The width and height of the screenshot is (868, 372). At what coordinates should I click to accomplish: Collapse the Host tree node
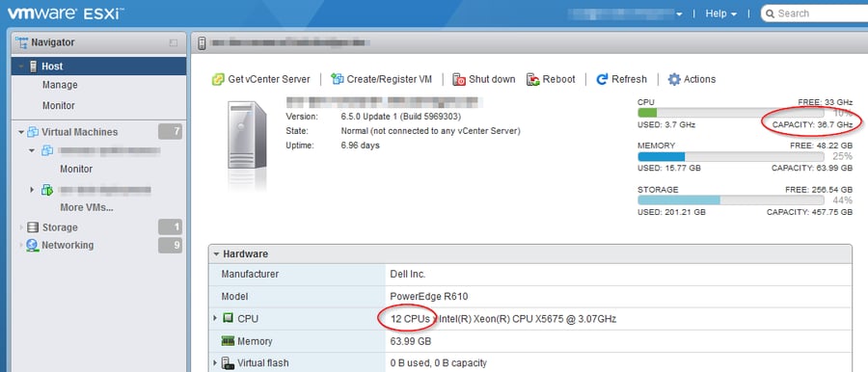pos(21,66)
